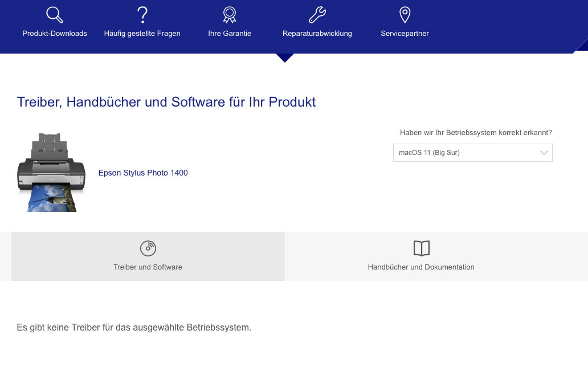Click the wrench icon for Reparaturabwicklung
Viewport: 588px width, 367px height.
coord(317,15)
